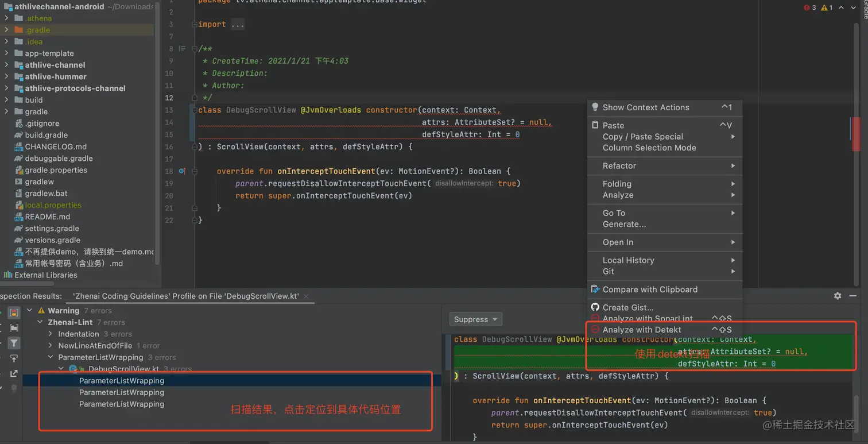Screen dimensions: 868x444
Task: Click the export inspection results icon
Action: pos(14,358)
